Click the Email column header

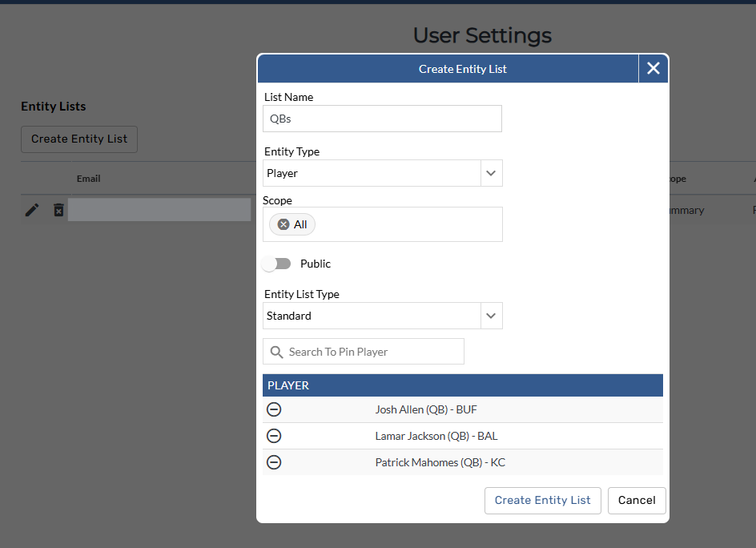88,179
